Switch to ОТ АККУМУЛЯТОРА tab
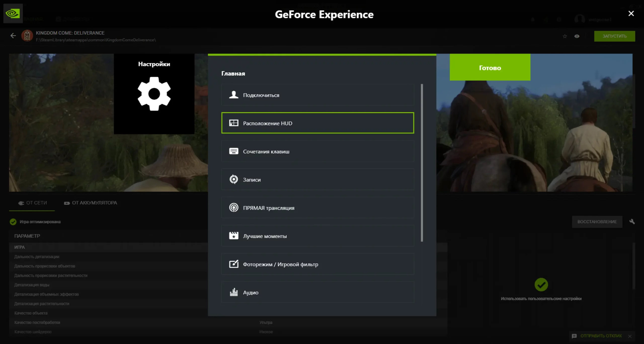 (x=91, y=203)
